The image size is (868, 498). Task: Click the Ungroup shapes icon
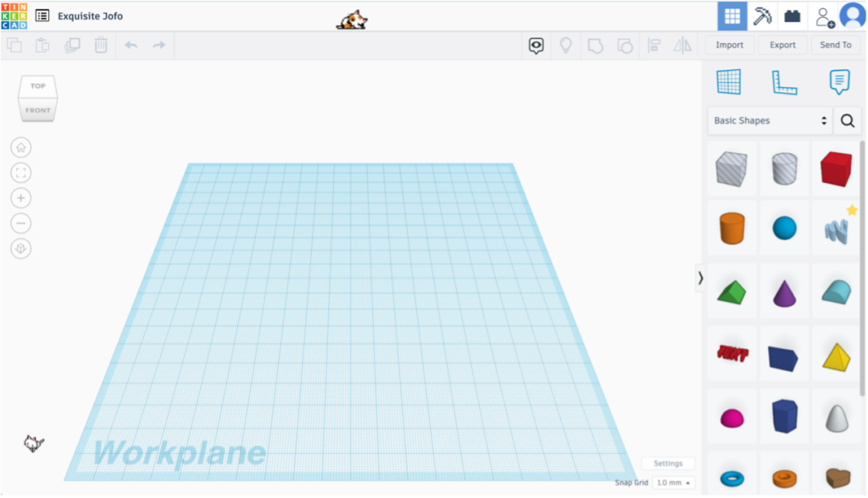(x=625, y=46)
